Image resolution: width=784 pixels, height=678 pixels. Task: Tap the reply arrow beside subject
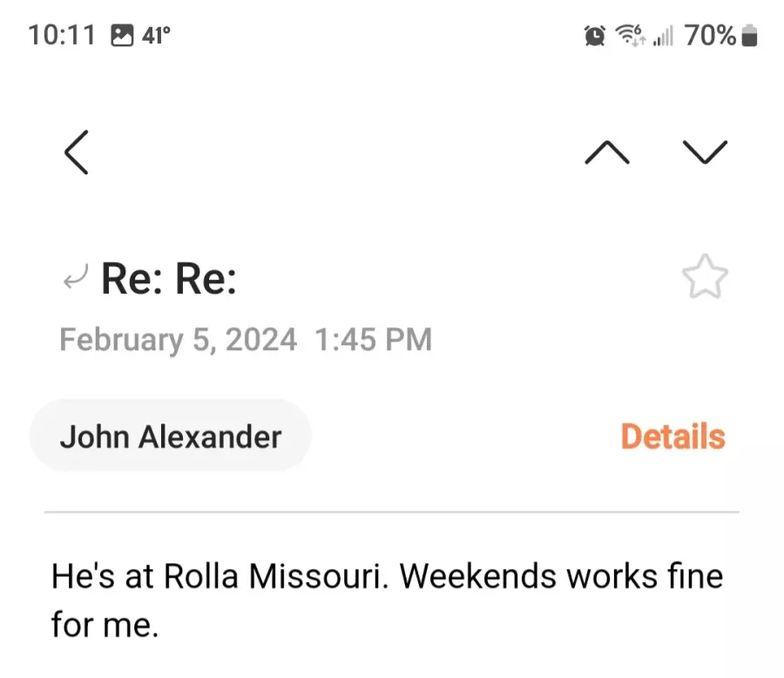tap(76, 276)
